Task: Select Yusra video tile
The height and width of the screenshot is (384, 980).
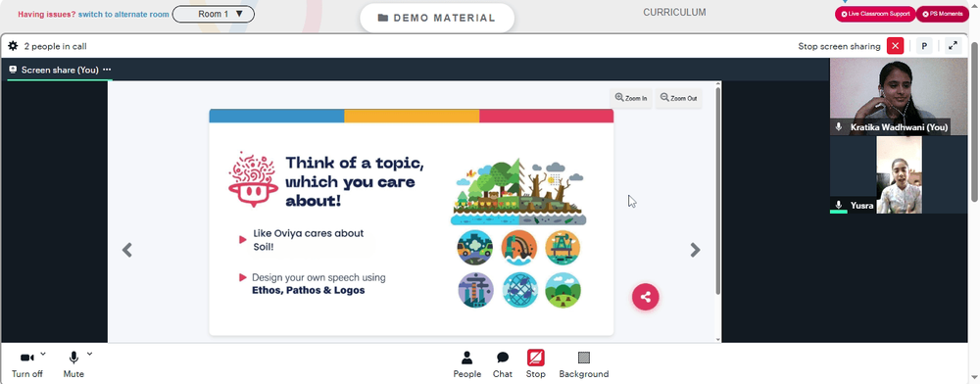Action: [898, 174]
